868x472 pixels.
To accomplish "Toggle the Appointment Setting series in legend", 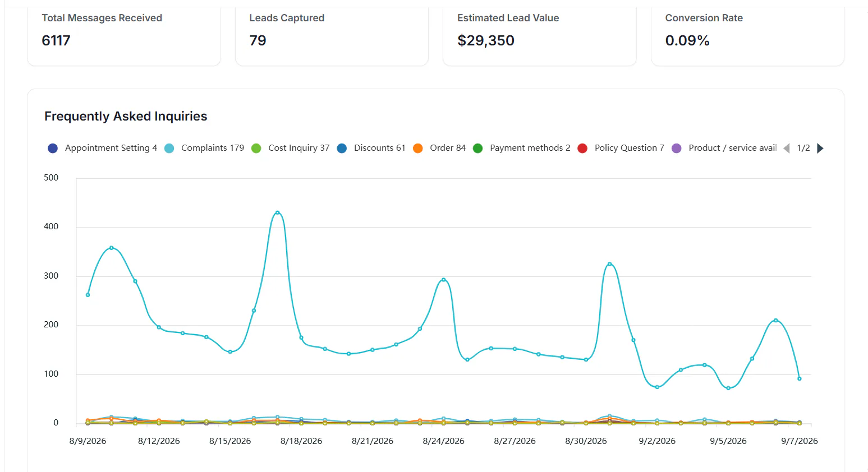I will (103, 148).
